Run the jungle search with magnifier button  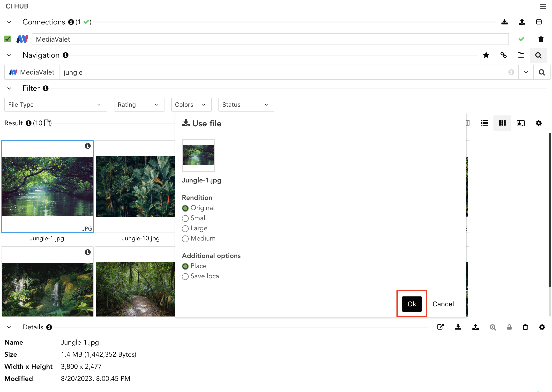click(542, 72)
